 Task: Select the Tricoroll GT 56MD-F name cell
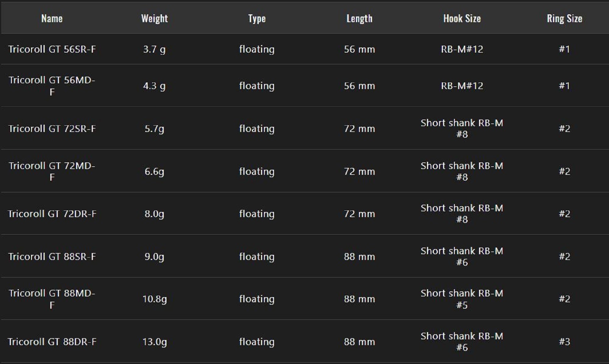[52, 86]
